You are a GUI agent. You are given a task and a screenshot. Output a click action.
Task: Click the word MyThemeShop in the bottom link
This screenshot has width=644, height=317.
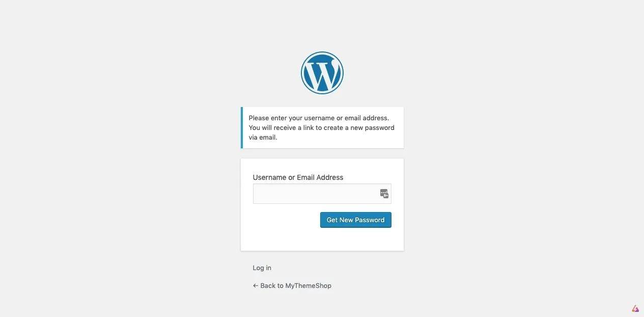click(x=309, y=286)
